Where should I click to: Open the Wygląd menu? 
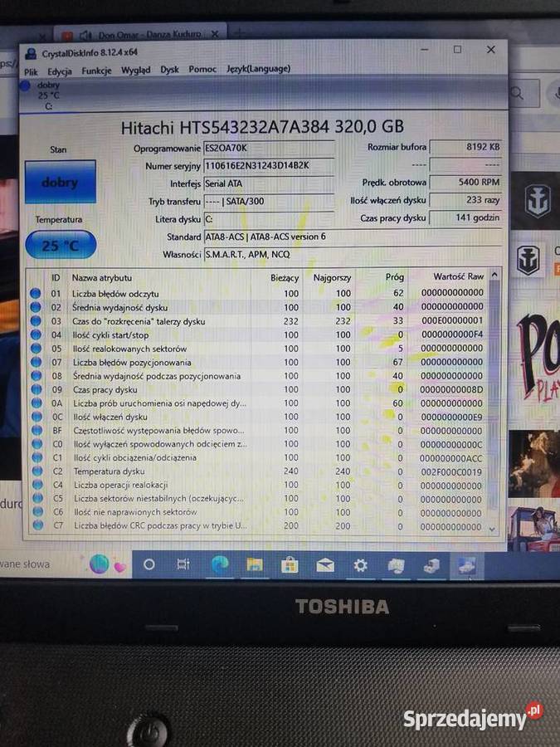pyautogui.click(x=136, y=71)
